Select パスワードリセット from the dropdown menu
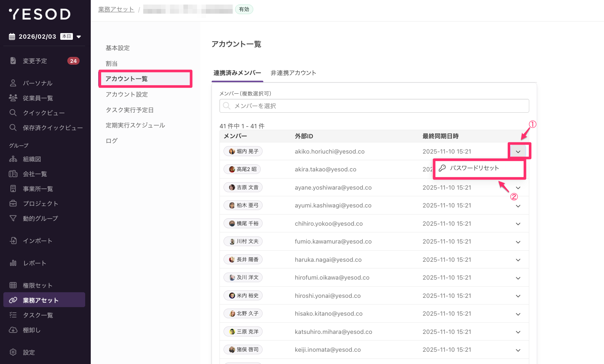604x364 pixels. [x=474, y=168]
